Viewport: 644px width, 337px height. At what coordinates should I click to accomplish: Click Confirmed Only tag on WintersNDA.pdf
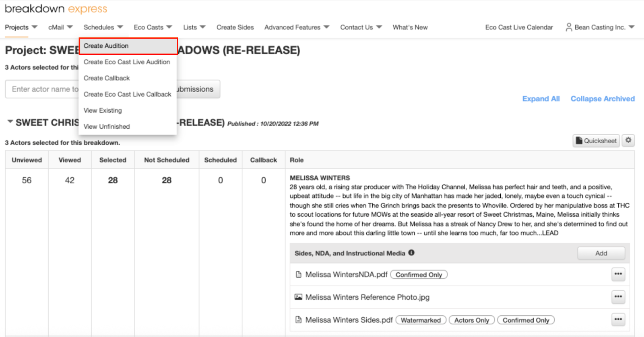(x=419, y=275)
